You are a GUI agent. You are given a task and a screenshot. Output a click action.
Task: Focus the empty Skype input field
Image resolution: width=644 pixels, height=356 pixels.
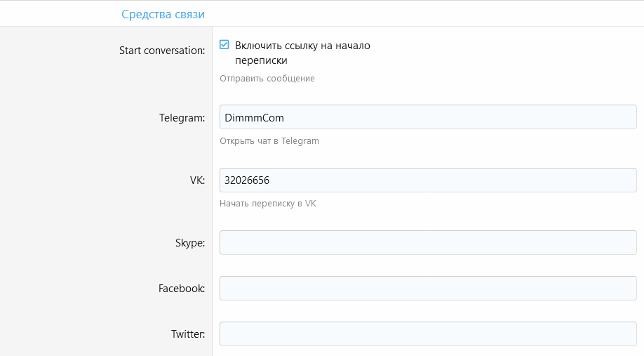point(428,243)
